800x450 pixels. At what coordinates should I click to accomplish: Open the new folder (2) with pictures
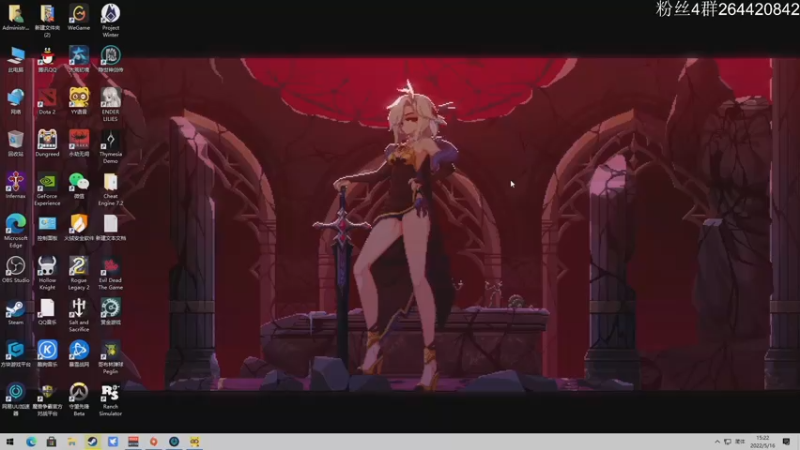coord(47,14)
